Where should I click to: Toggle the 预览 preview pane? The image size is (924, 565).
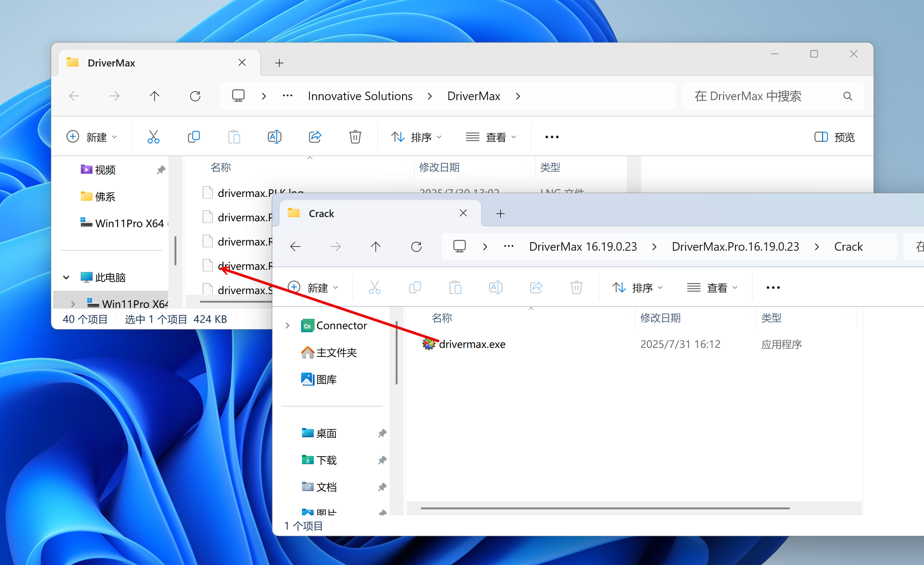[835, 137]
